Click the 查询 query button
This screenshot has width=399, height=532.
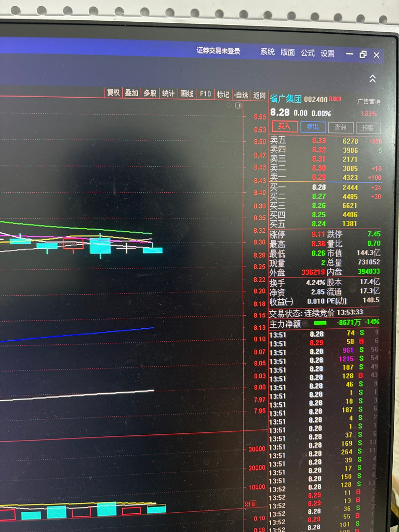[x=341, y=128]
